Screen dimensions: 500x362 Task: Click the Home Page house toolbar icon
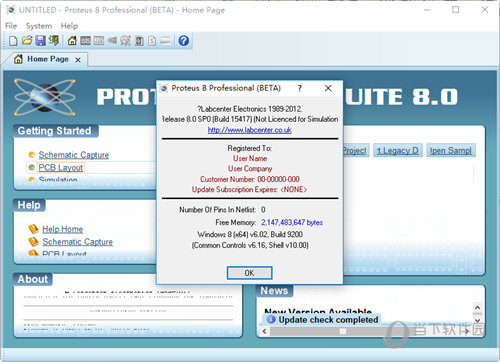pos(72,41)
